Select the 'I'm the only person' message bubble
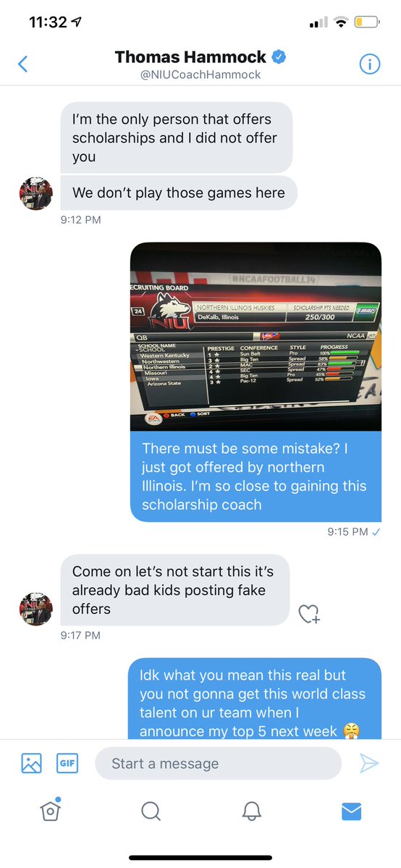 pos(177,138)
